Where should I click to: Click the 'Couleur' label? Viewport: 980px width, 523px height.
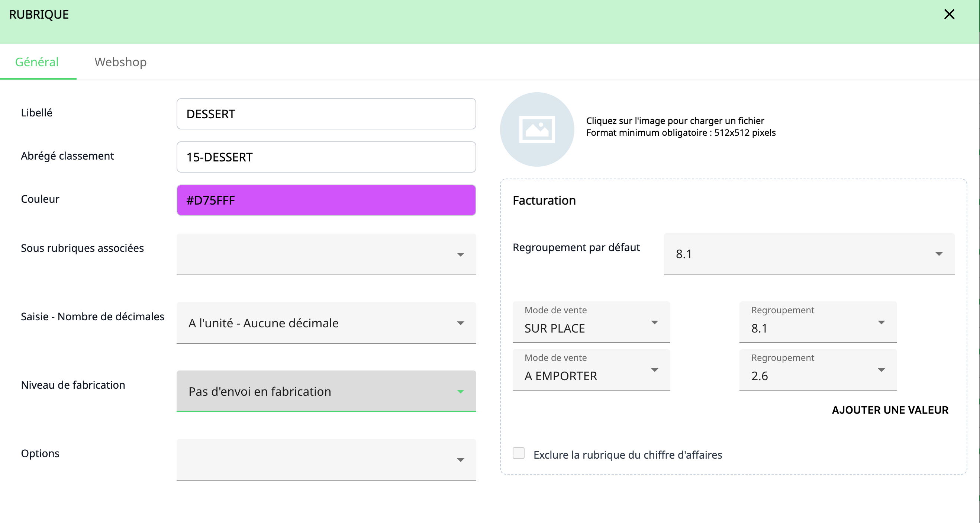pyautogui.click(x=40, y=199)
